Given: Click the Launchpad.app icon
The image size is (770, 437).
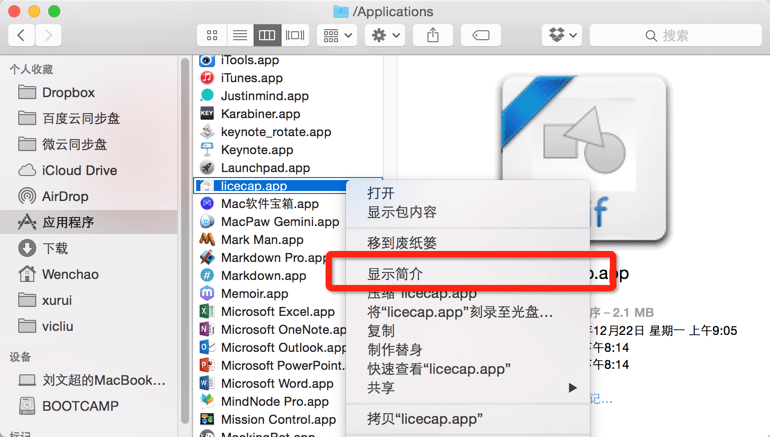Looking at the screenshot, I should click(x=207, y=167).
